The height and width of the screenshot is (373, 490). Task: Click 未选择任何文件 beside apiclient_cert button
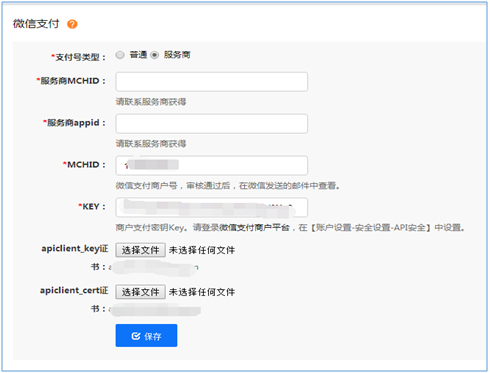pyautogui.click(x=202, y=292)
